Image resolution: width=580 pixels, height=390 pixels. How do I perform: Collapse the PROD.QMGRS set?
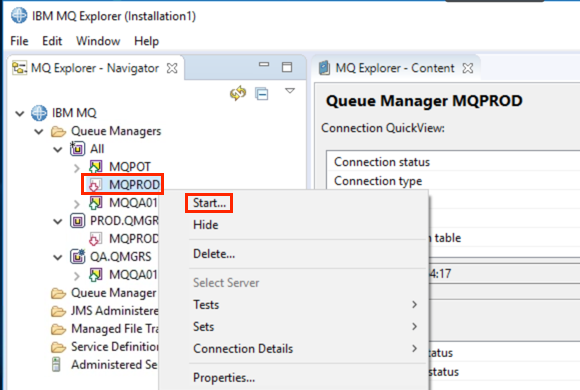point(58,222)
